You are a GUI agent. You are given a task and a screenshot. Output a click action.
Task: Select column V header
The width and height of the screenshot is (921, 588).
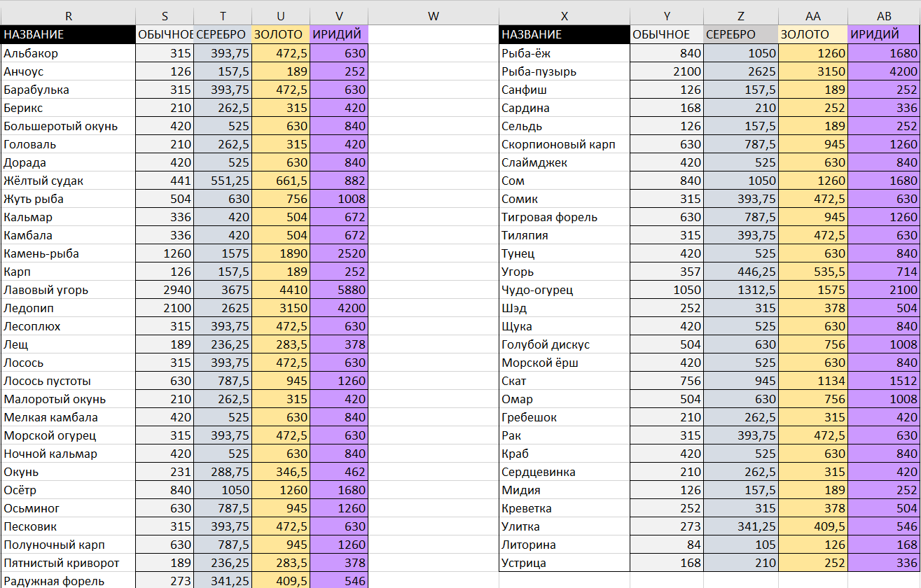pyautogui.click(x=339, y=16)
